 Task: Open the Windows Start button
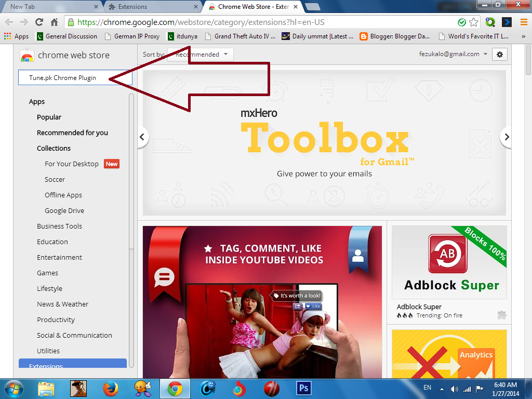pyautogui.click(x=14, y=389)
